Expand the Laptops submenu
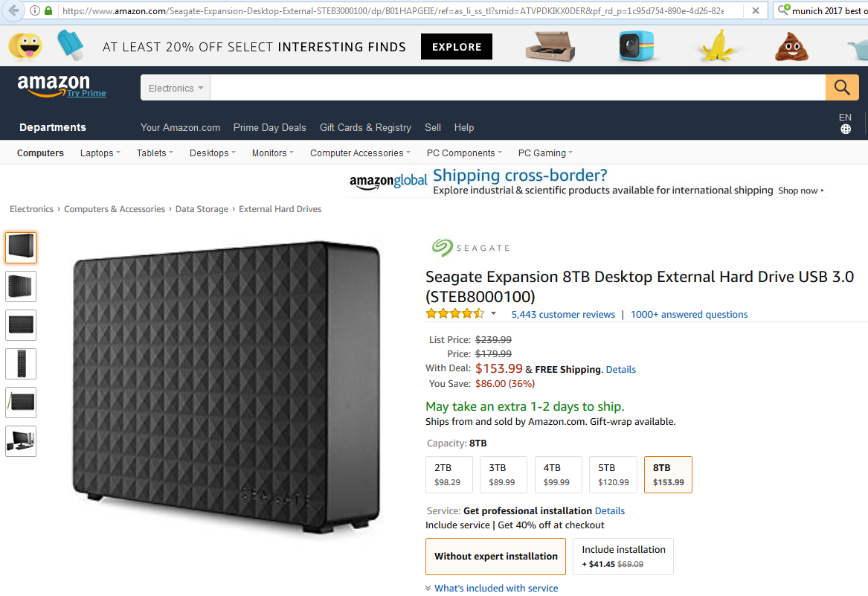 click(x=100, y=153)
